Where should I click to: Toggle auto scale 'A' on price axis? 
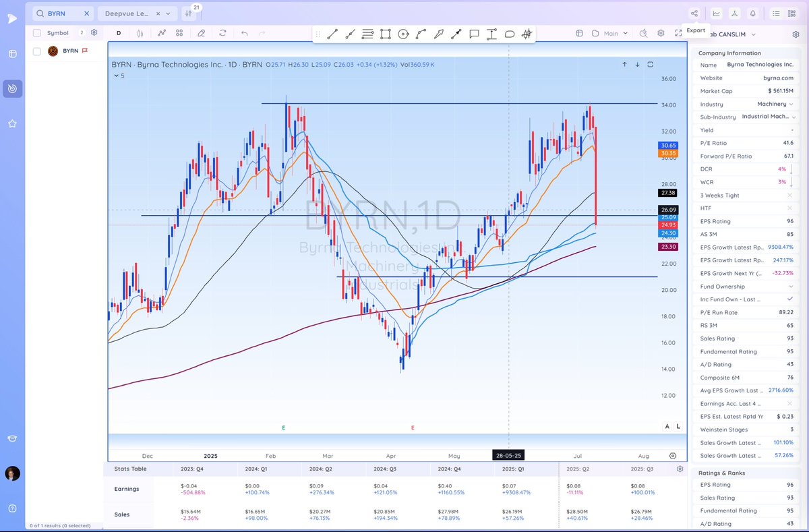[667, 426]
